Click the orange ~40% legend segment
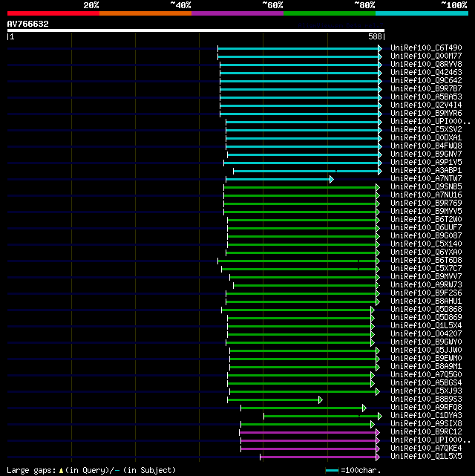The width and height of the screenshot is (475, 476). click(145, 13)
